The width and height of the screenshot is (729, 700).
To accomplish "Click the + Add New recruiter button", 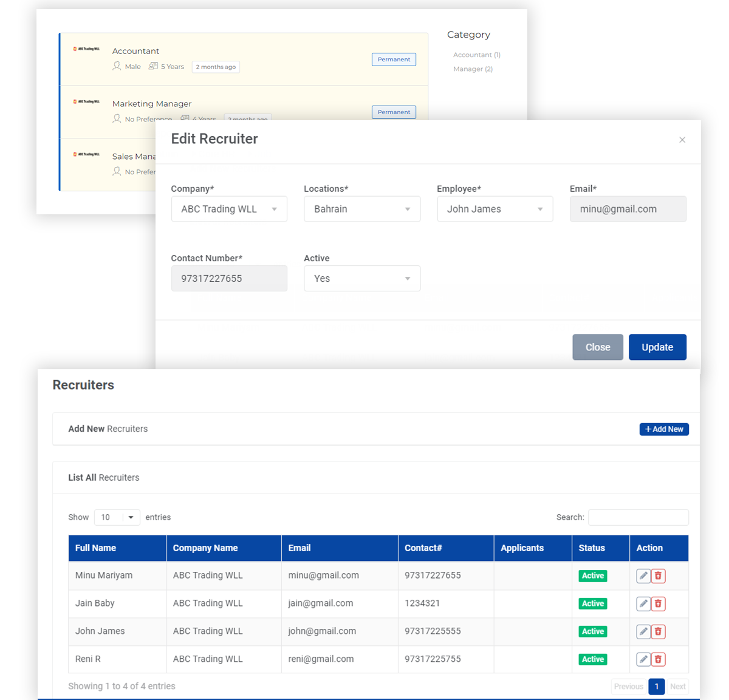I will tap(664, 429).
